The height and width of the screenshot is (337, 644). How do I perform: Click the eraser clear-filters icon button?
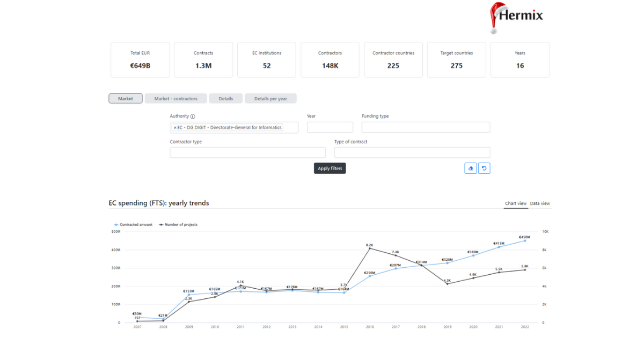[x=471, y=169]
